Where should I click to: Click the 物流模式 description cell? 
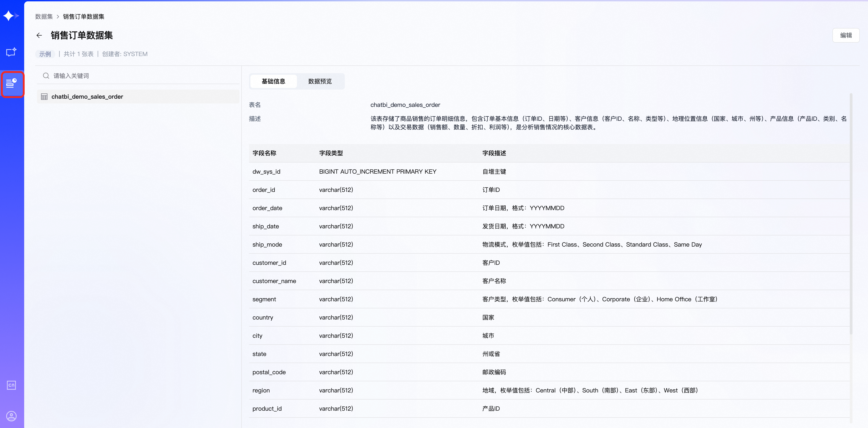[x=592, y=245]
